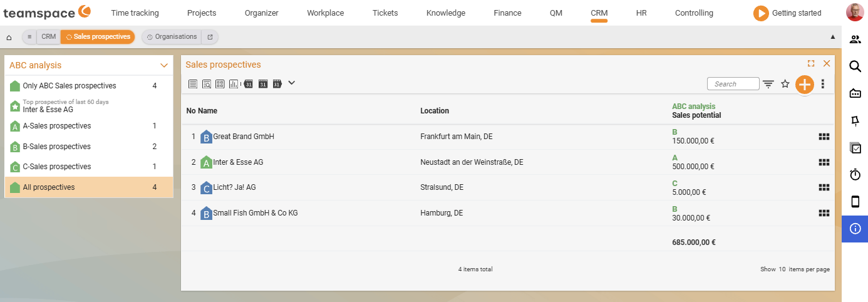Click the teamspace logo
The width and height of the screenshot is (868, 302).
[x=47, y=12]
